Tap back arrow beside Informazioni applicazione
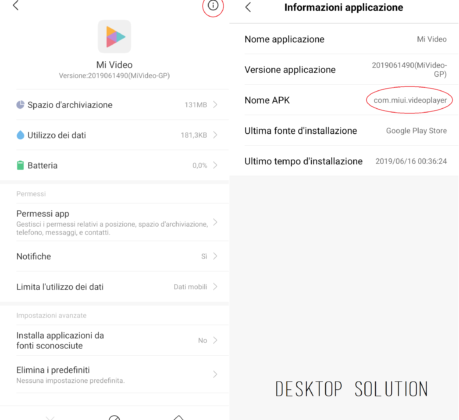Image resolution: width=459 pixels, height=420 pixels. coord(248,7)
